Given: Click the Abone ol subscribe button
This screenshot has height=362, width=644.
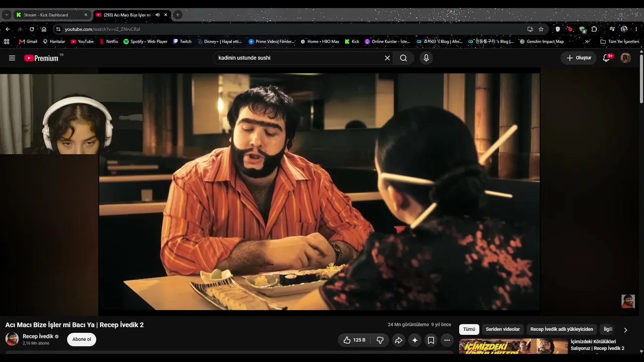Looking at the screenshot, I should point(82,339).
